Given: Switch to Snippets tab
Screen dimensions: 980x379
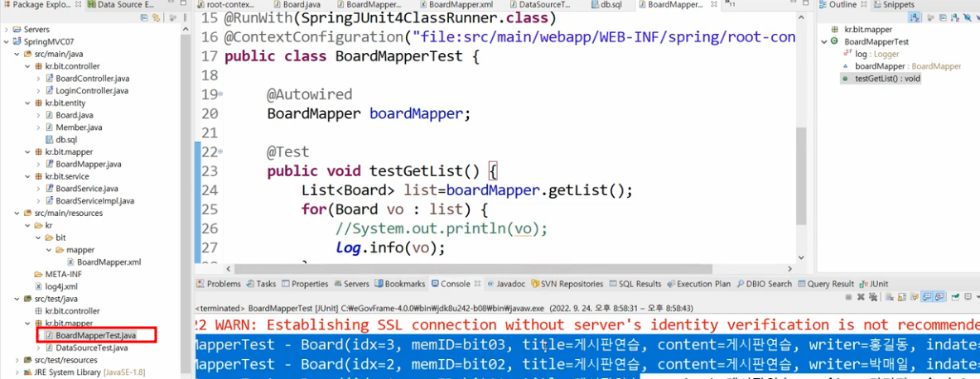Looking at the screenshot, I should pyautogui.click(x=894, y=4).
